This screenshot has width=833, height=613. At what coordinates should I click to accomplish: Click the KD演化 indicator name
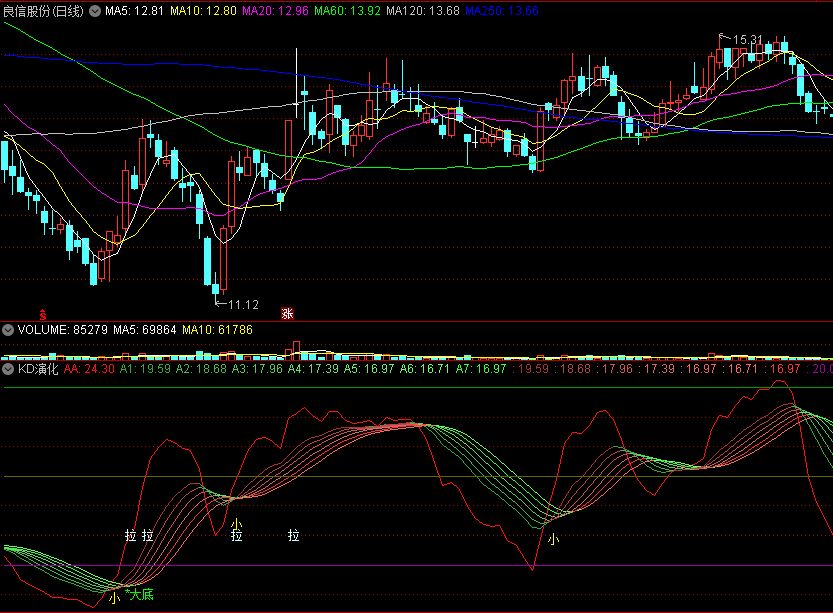(38, 369)
